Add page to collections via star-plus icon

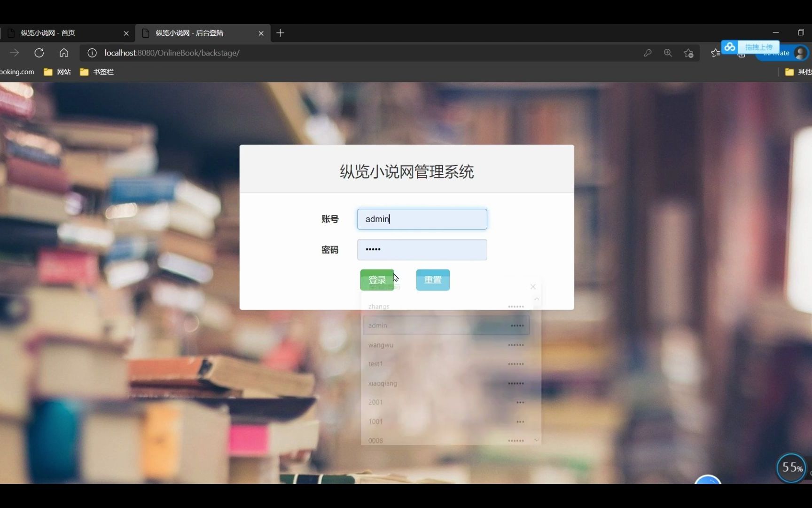pyautogui.click(x=688, y=53)
